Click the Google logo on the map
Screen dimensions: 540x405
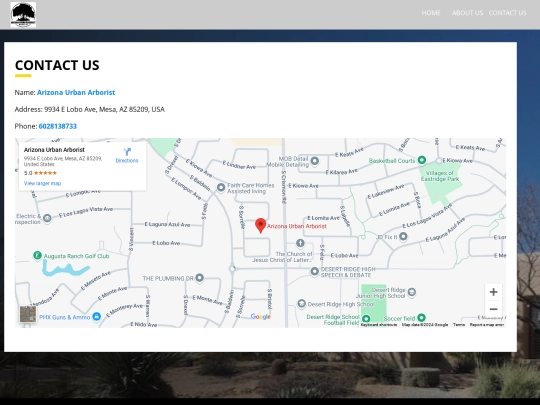(x=261, y=316)
